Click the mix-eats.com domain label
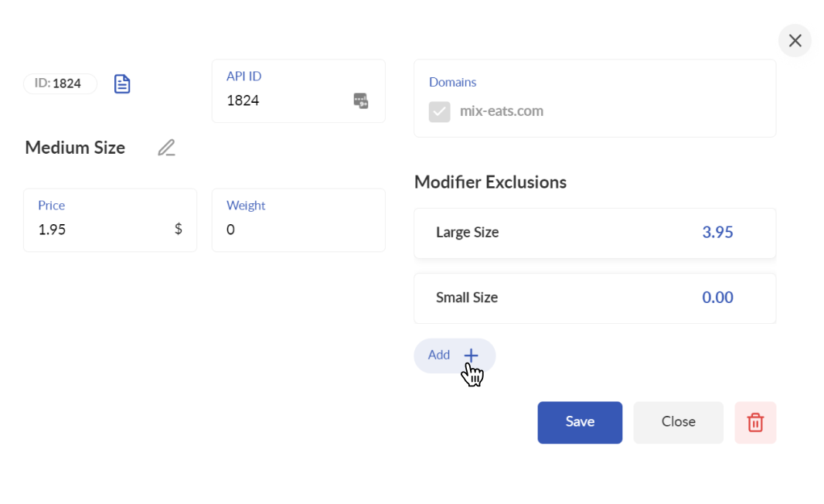 (502, 111)
